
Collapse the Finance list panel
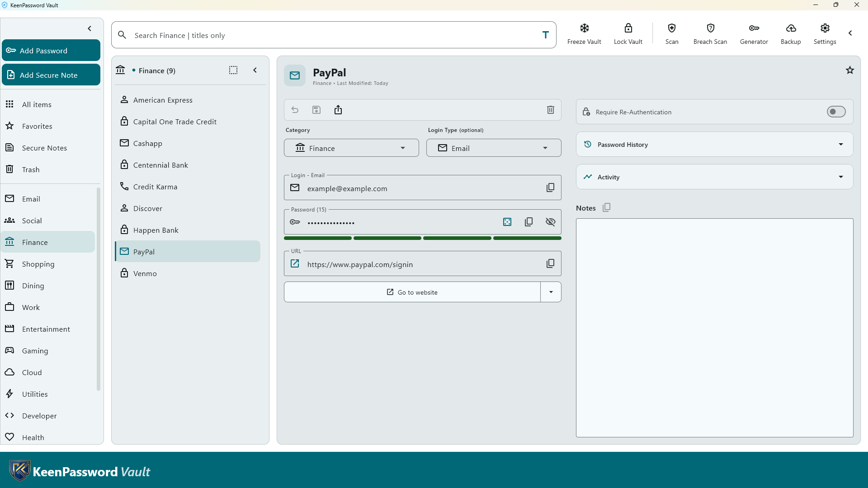click(x=255, y=70)
